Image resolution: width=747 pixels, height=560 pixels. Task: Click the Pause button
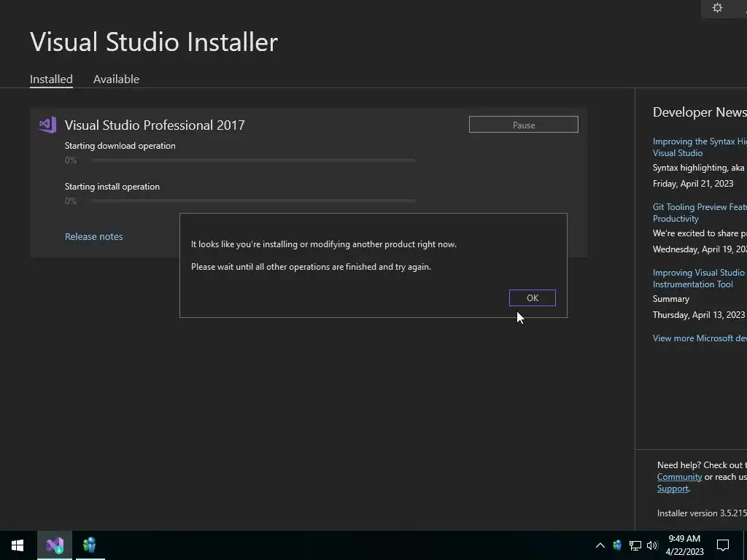click(524, 125)
